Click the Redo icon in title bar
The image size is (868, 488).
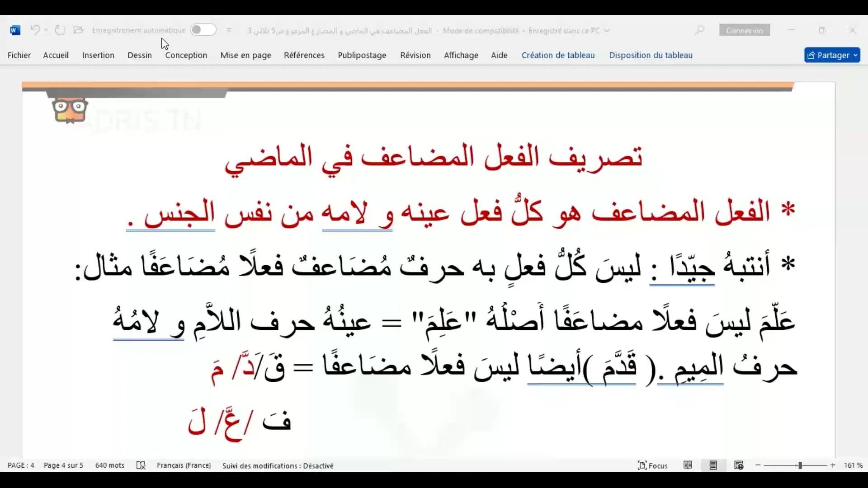coord(60,30)
